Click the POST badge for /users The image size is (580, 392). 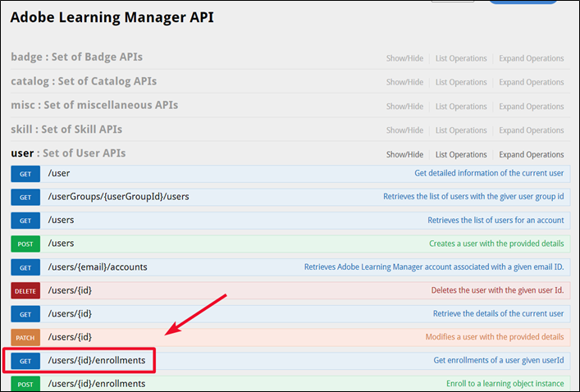pos(25,244)
